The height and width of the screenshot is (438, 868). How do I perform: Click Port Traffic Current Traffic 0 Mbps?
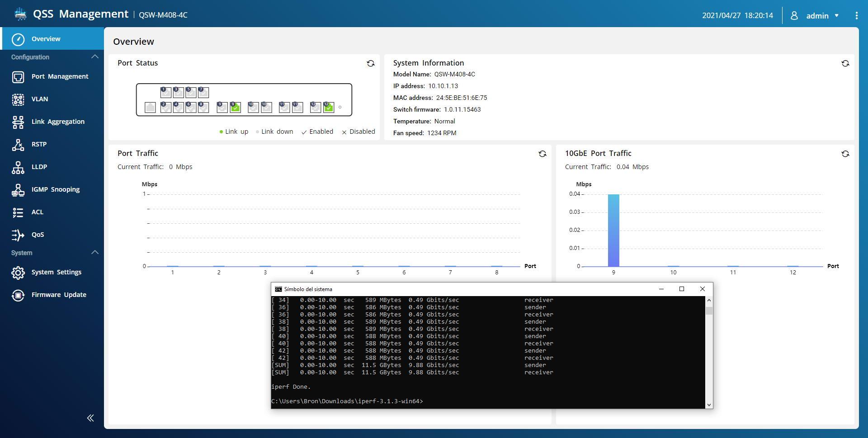pyautogui.click(x=155, y=167)
